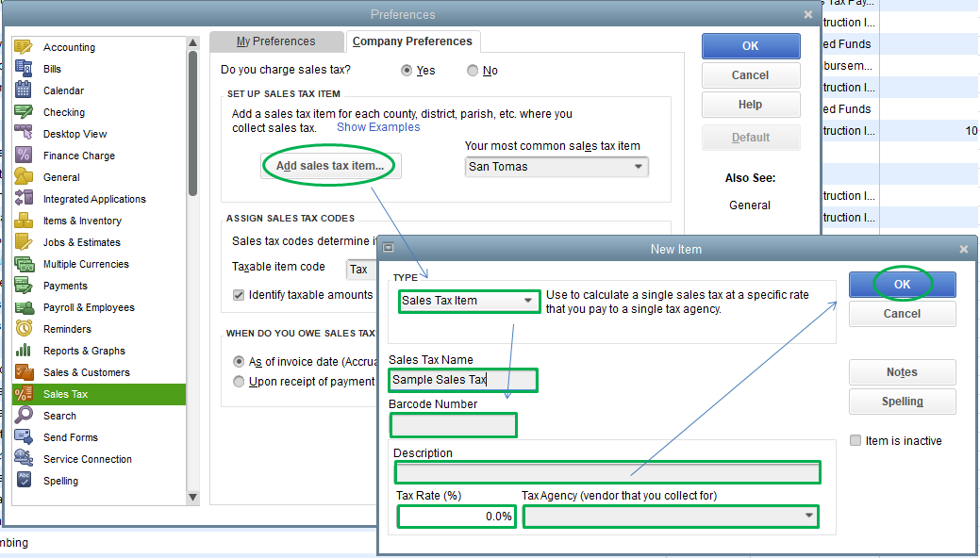Select the Finance Charge percent icon
The image size is (980, 558).
(24, 155)
